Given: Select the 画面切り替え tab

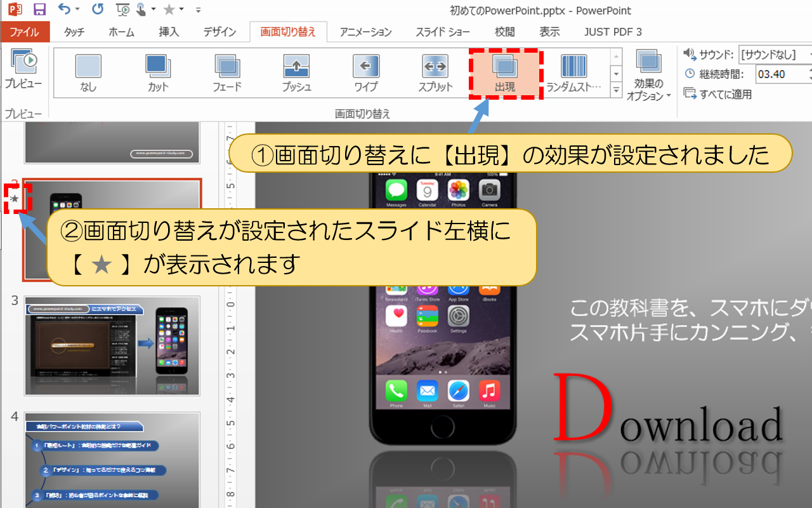Looking at the screenshot, I should coord(288,32).
